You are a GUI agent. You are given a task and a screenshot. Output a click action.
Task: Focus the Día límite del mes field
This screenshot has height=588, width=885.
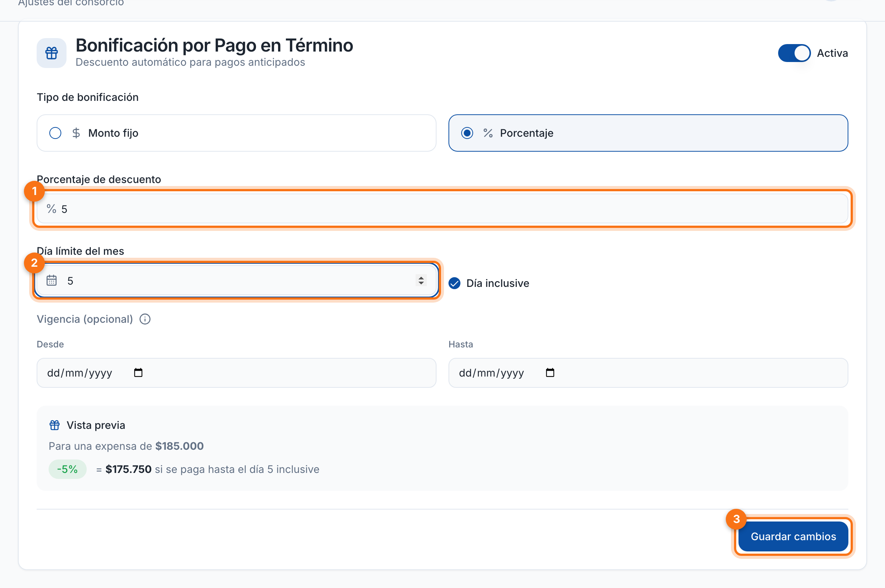click(236, 280)
